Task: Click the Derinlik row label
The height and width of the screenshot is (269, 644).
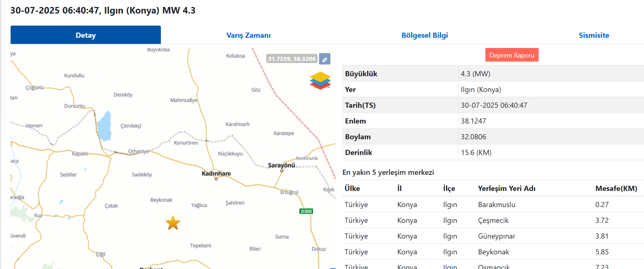Action: point(358,152)
